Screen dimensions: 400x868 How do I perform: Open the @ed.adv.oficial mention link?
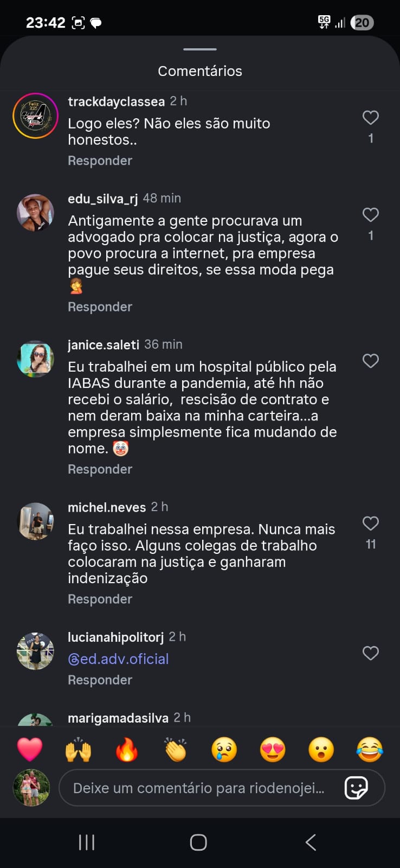coord(118,659)
